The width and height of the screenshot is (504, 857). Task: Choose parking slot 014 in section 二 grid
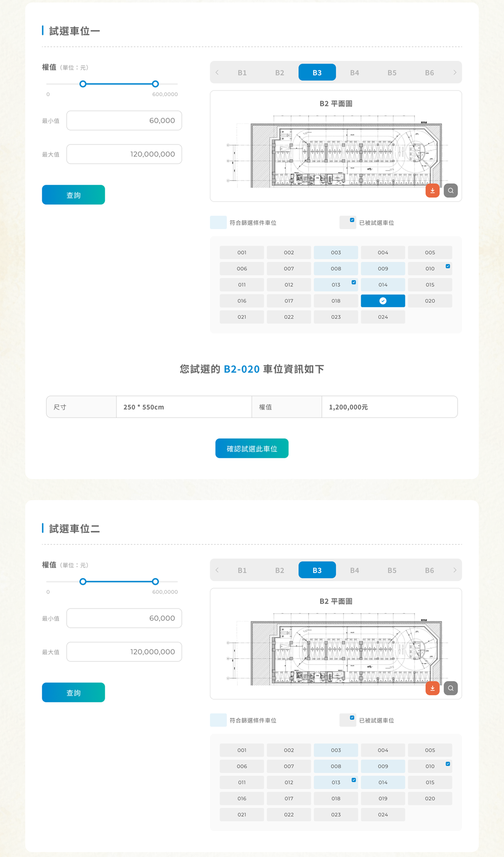coord(383,782)
